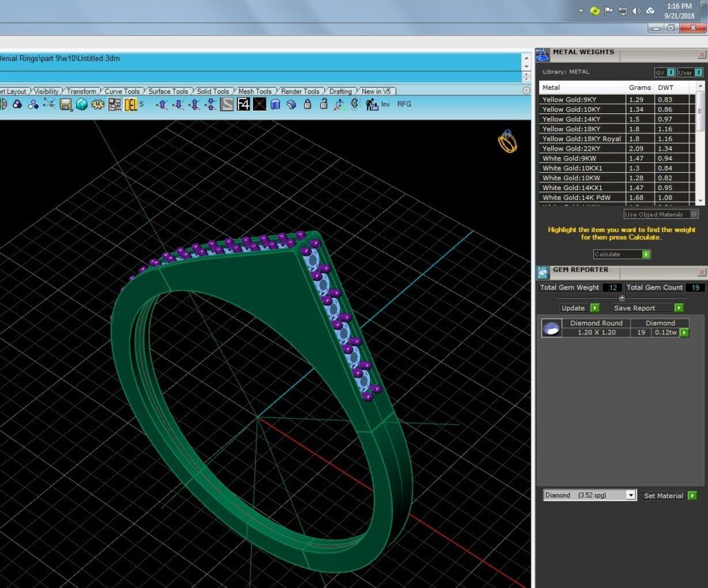
Task: Open the Transform tab
Action: 82,91
